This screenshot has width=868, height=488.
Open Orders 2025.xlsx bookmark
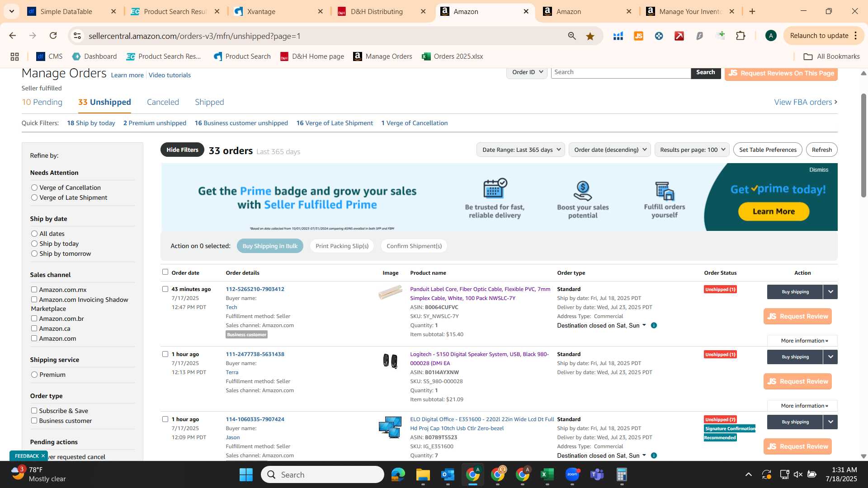(453, 56)
